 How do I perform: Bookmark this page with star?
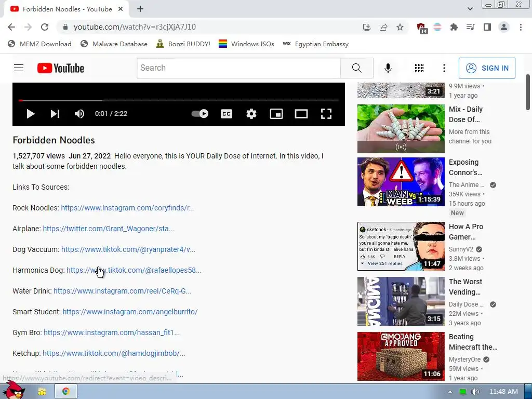point(400,27)
